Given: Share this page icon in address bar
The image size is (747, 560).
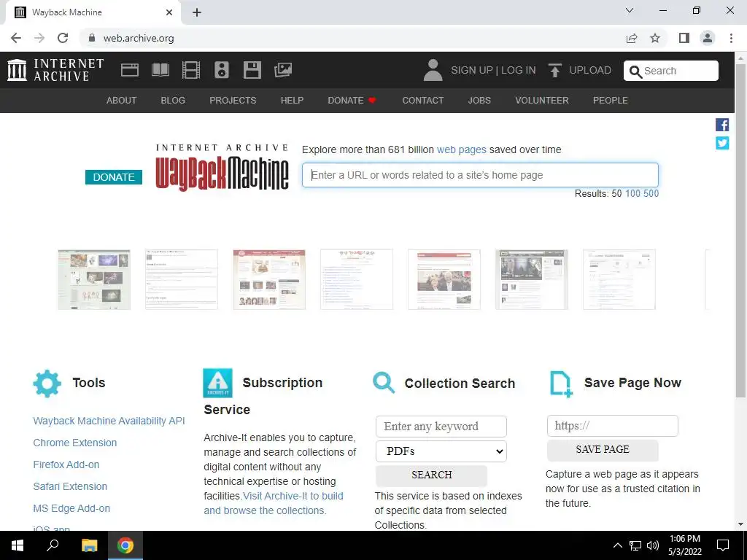Looking at the screenshot, I should click(632, 38).
